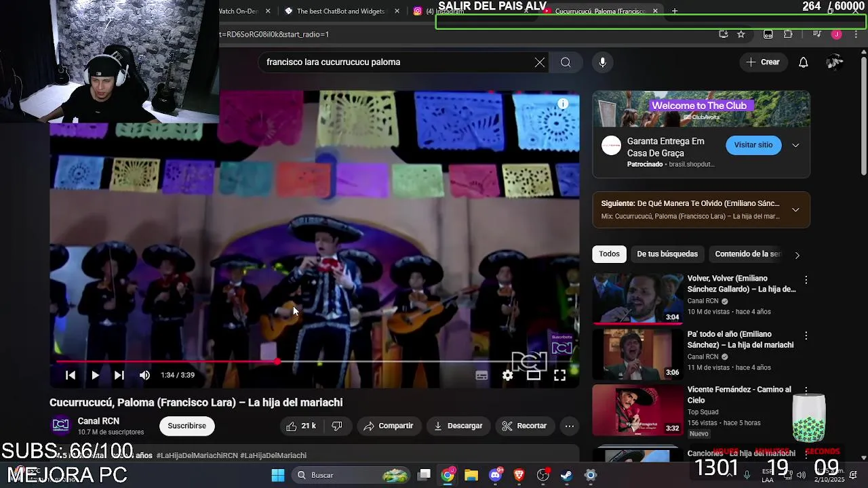Open options for the Volver, Volver video
The image size is (868, 488).
(806, 280)
